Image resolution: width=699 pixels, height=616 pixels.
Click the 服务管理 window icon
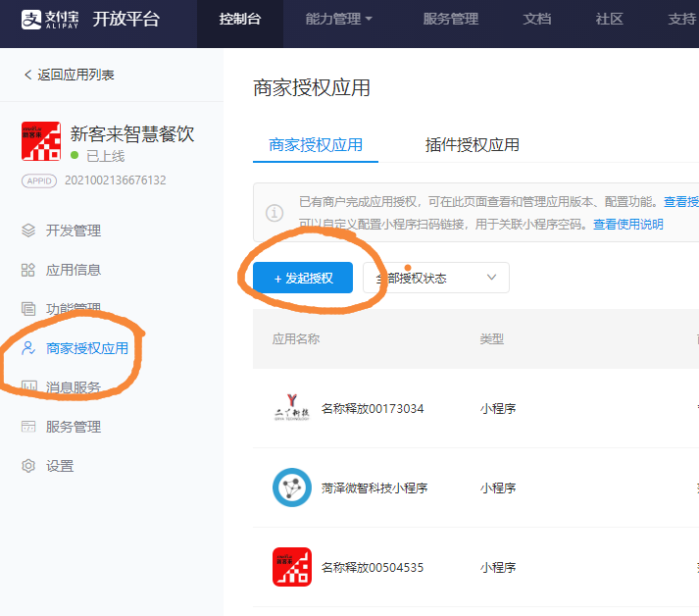click(28, 427)
